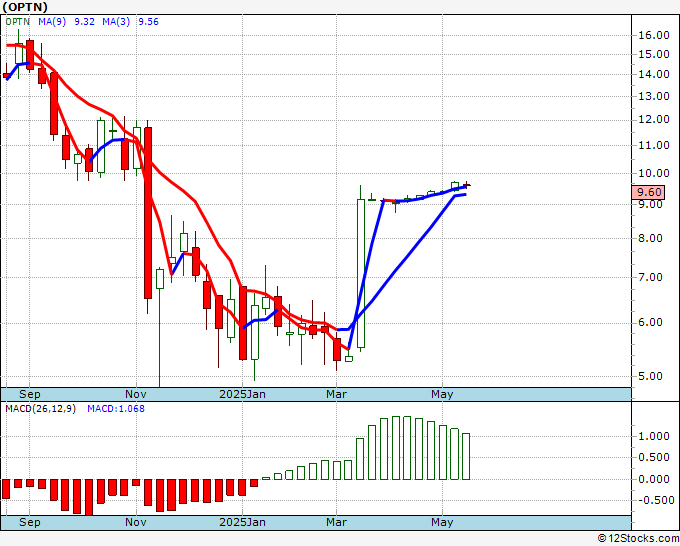This screenshot has height=546, width=680.
Task: Click the 11.00 price axis label
Action: click(654, 145)
